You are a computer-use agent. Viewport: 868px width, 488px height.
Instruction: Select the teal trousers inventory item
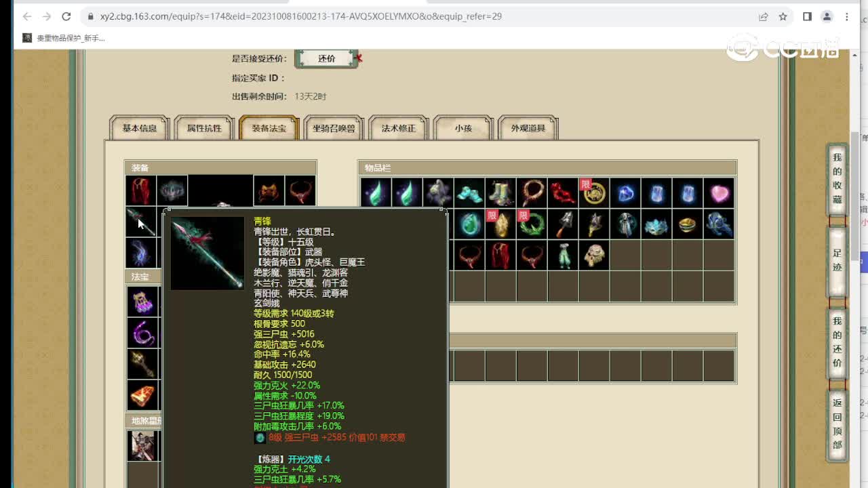tap(562, 255)
